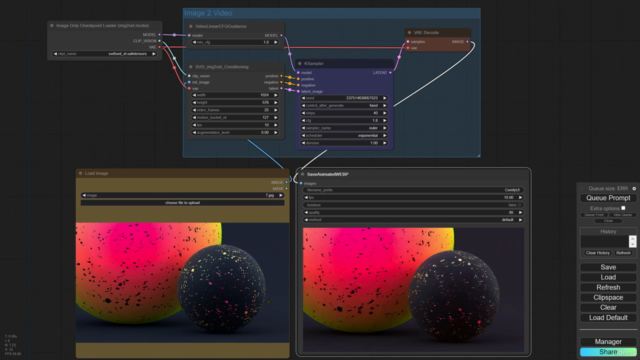The image size is (640, 360).
Task: Enable the Extra options checkbox
Action: (623, 208)
